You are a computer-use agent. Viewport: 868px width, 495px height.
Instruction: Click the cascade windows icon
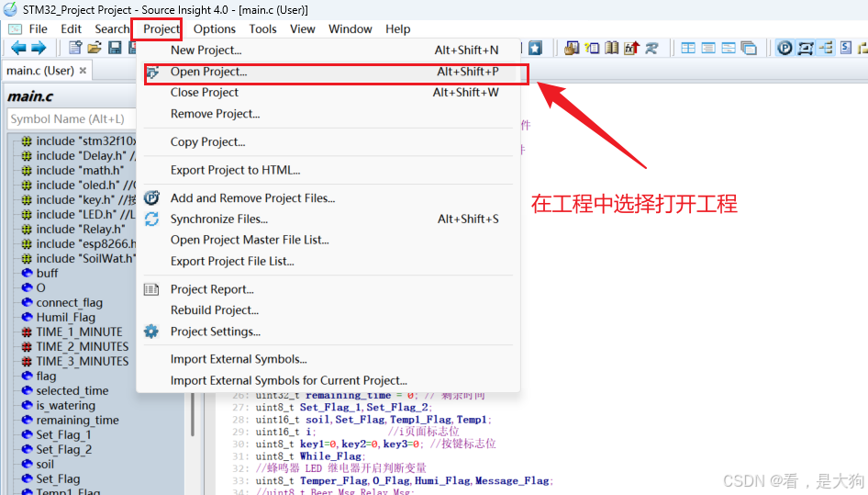[749, 49]
